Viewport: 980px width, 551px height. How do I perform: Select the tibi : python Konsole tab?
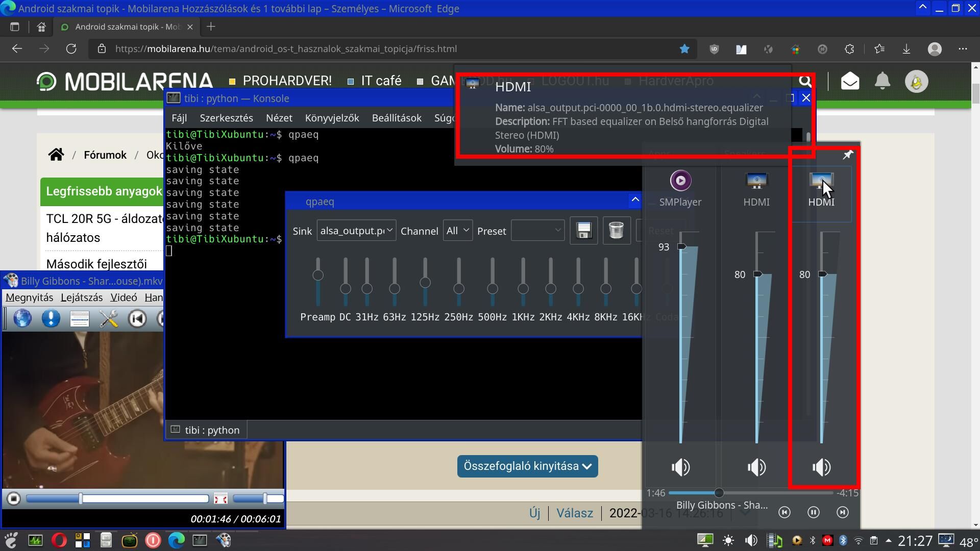pyautogui.click(x=206, y=430)
